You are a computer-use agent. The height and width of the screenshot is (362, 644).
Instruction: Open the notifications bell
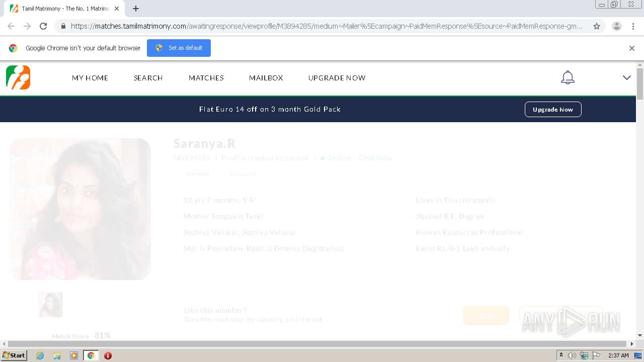coord(568,77)
